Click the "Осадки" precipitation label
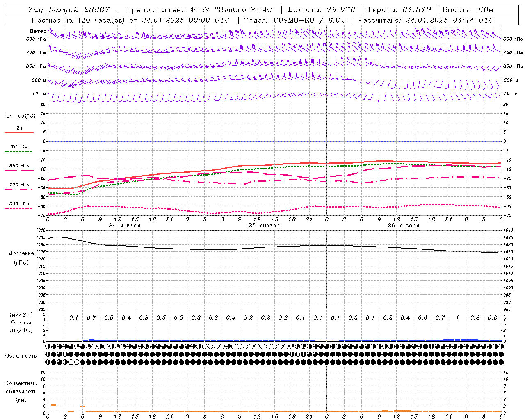 tap(21, 322)
